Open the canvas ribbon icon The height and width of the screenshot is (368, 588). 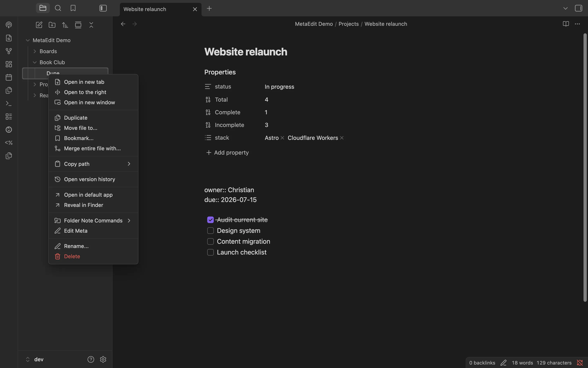pos(9,64)
